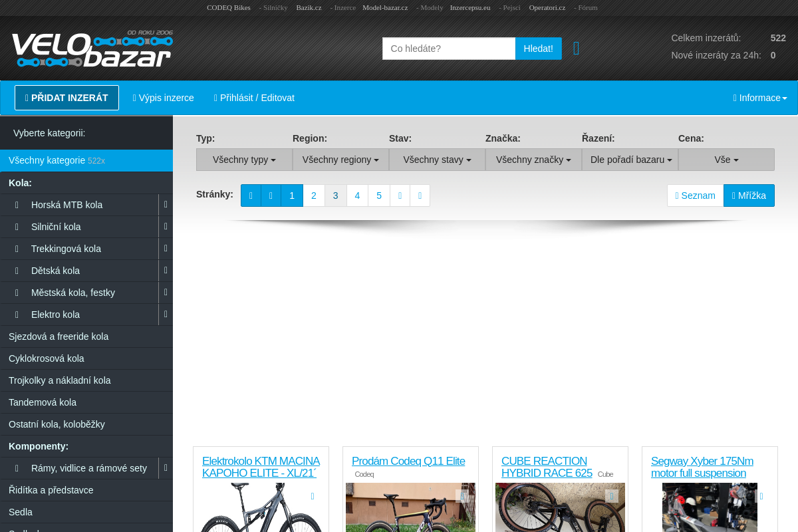798x532 pixels.
Task: Go to page 3
Action: tap(336, 196)
